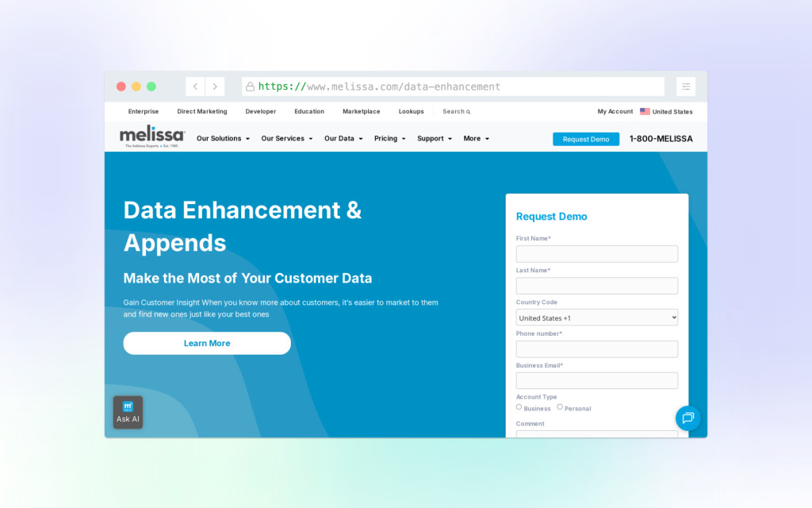Viewport: 812px width, 508px height.
Task: Open the Ask AI assistant widget
Action: coord(128,412)
